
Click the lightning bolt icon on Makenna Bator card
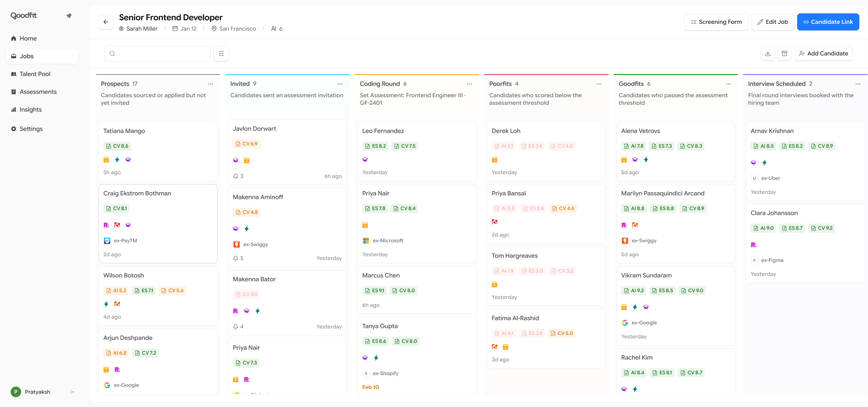tap(257, 311)
